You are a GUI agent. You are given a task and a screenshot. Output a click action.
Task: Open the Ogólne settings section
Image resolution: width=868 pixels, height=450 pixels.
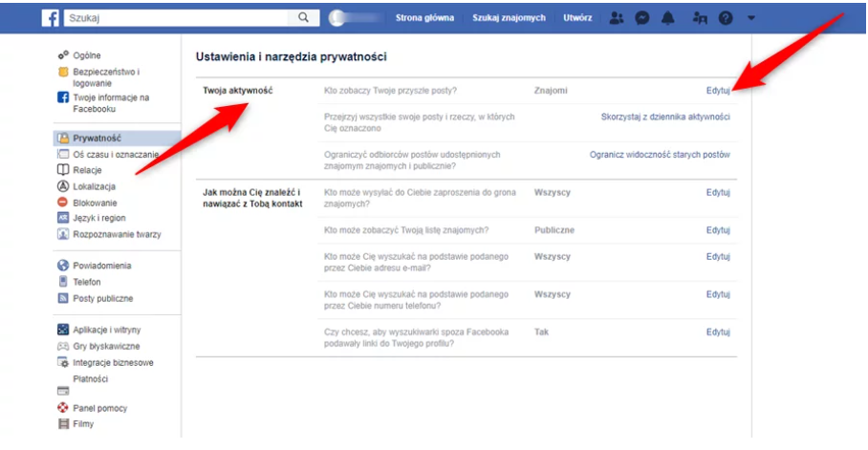[87, 55]
